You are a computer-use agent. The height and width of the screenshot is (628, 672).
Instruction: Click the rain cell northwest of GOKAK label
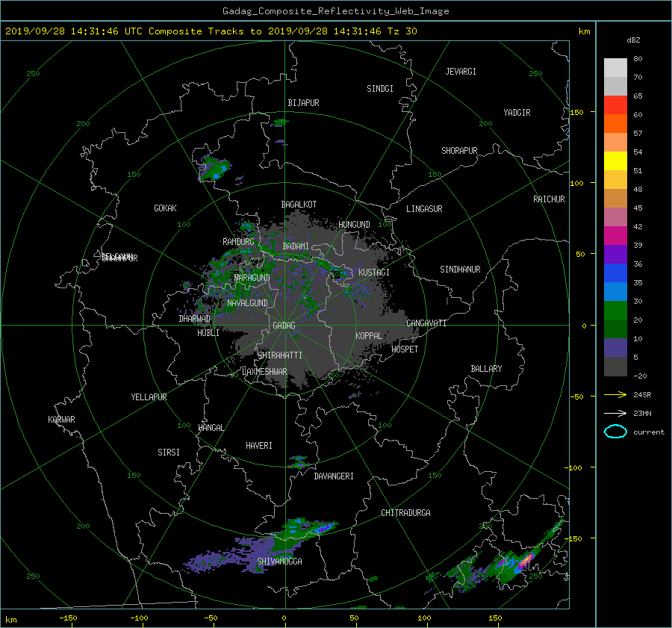[214, 169]
